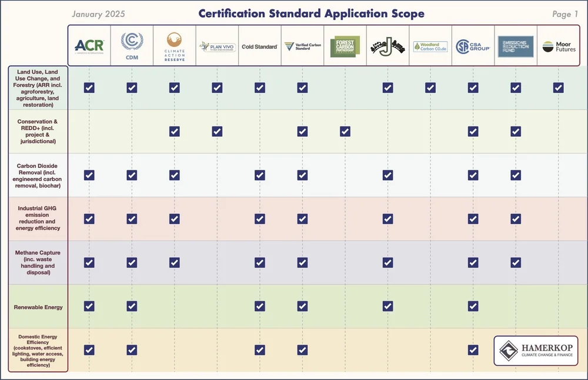The height and width of the screenshot is (380, 588).
Task: Toggle Moor Futures checkbox in Land Use row
Action: [559, 88]
